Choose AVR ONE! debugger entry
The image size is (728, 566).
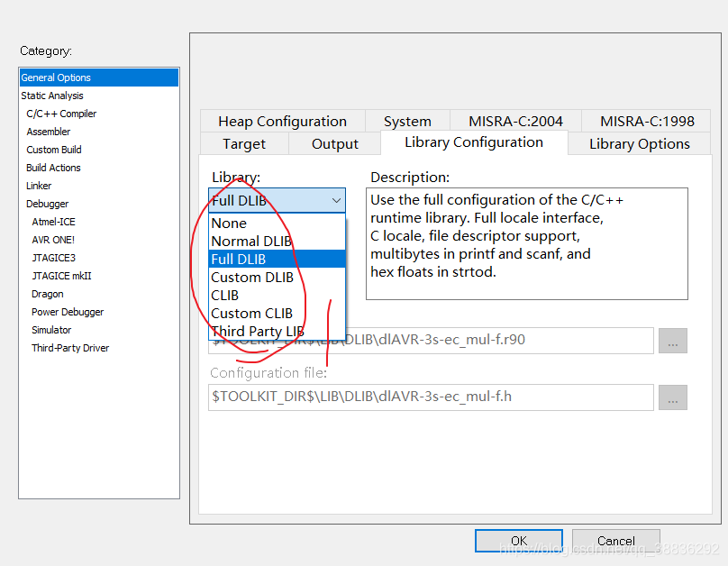(x=53, y=240)
